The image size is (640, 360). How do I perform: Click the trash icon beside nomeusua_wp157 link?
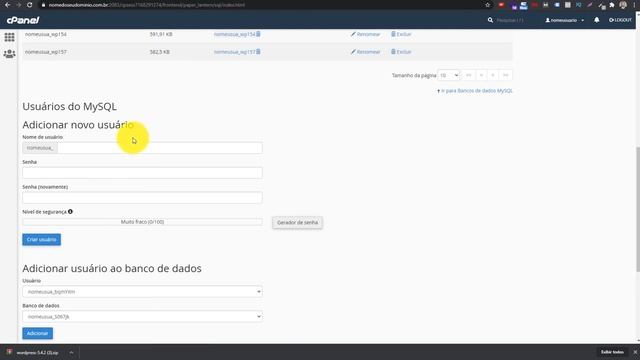pos(258,52)
